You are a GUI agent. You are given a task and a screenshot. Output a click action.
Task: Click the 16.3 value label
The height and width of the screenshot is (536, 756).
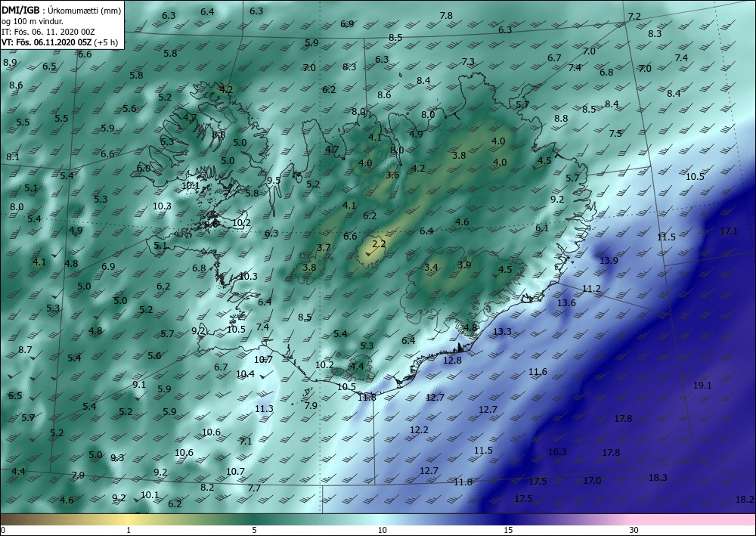coord(557,451)
